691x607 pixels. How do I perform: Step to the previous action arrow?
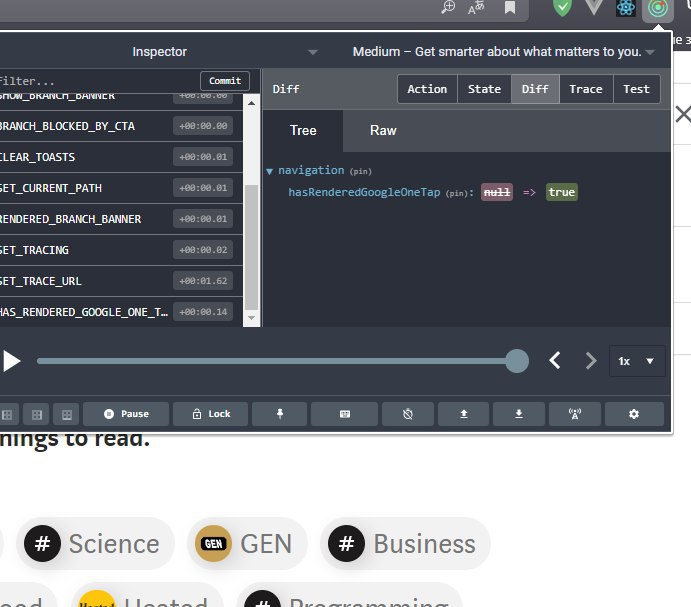pyautogui.click(x=555, y=361)
